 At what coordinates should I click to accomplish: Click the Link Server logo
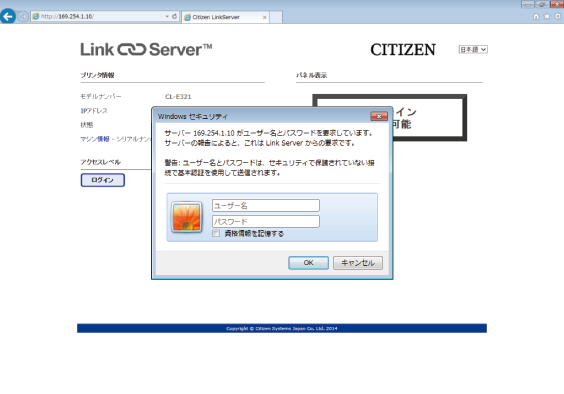tap(146, 49)
